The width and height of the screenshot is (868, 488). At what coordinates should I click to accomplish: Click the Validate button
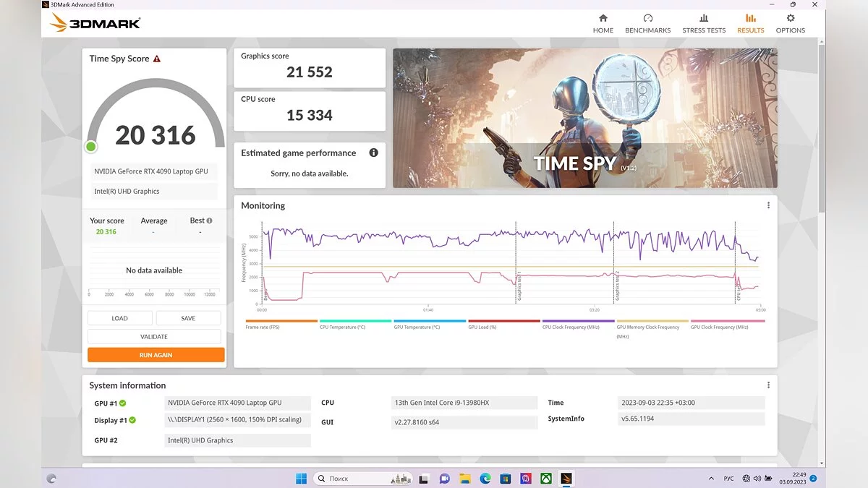pyautogui.click(x=154, y=336)
